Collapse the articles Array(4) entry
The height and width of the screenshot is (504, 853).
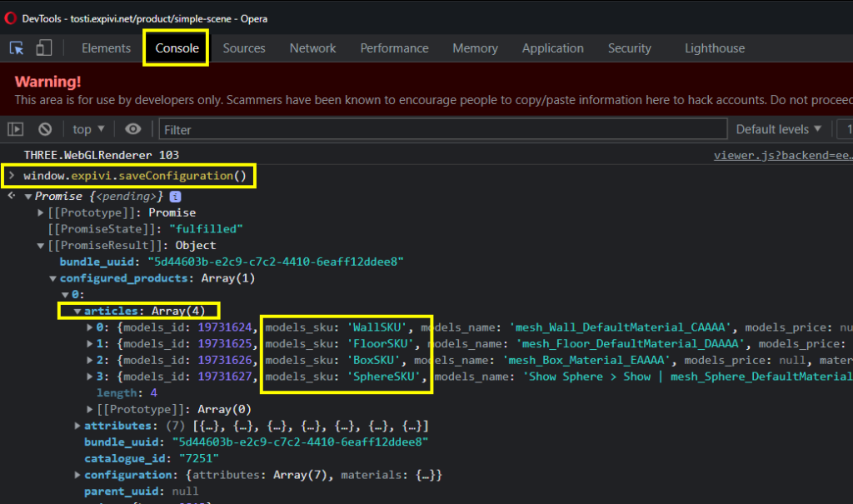pyautogui.click(x=77, y=310)
